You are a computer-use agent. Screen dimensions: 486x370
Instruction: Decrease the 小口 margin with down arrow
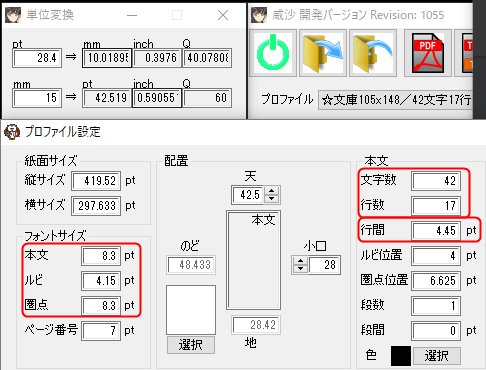[301, 269]
